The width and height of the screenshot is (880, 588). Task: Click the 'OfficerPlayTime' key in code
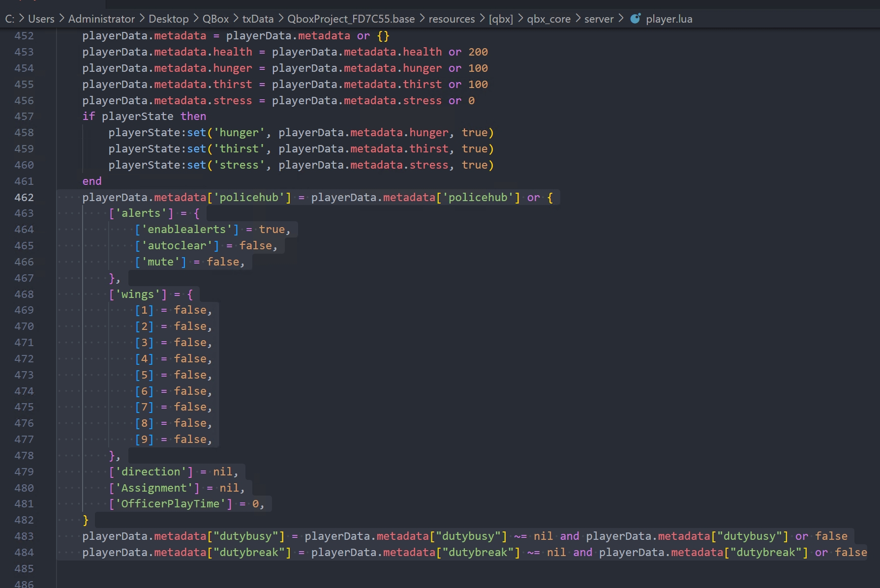coord(170,504)
